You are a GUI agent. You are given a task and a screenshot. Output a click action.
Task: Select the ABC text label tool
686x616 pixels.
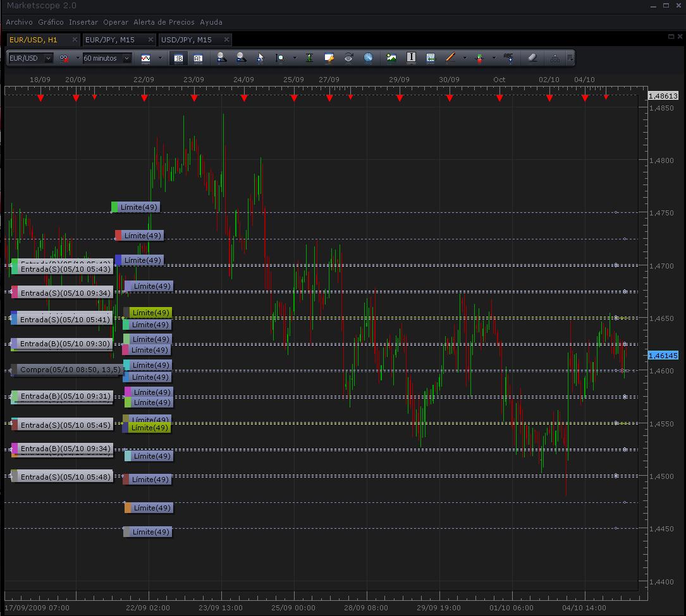508,57
